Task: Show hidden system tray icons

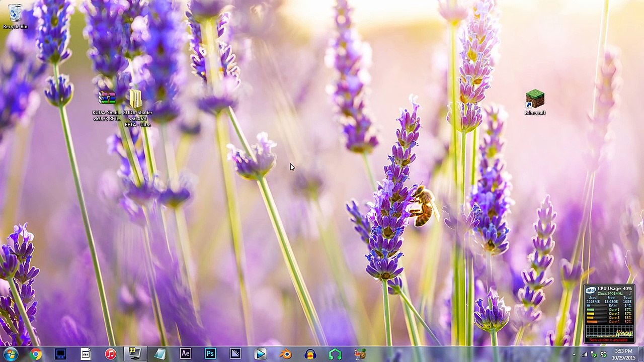Action: click(574, 355)
